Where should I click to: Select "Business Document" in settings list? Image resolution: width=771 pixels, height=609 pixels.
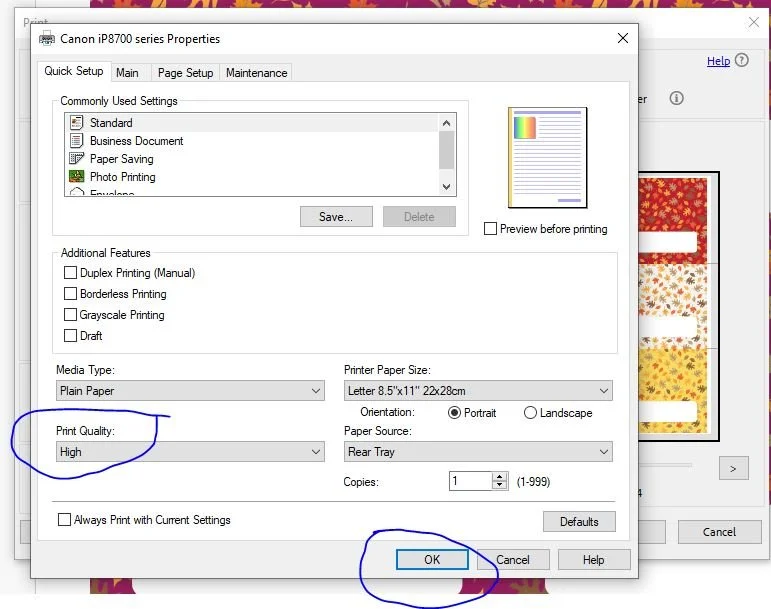click(251, 141)
